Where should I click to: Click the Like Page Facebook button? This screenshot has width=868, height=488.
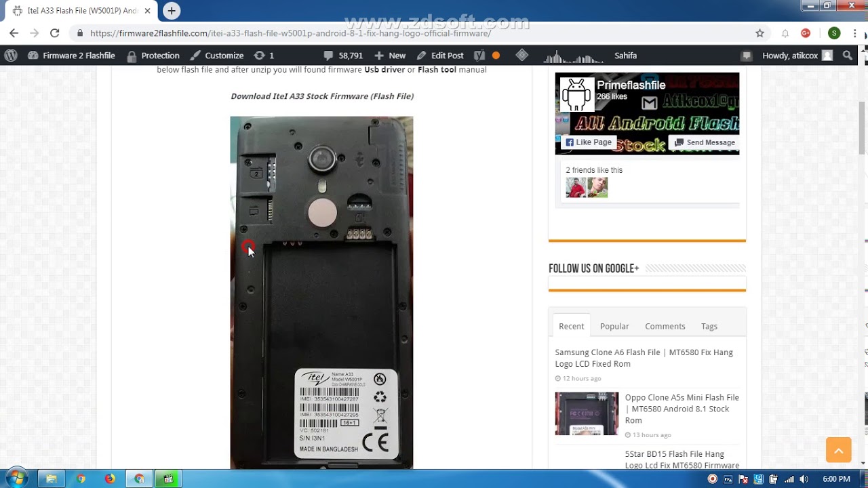pyautogui.click(x=589, y=142)
